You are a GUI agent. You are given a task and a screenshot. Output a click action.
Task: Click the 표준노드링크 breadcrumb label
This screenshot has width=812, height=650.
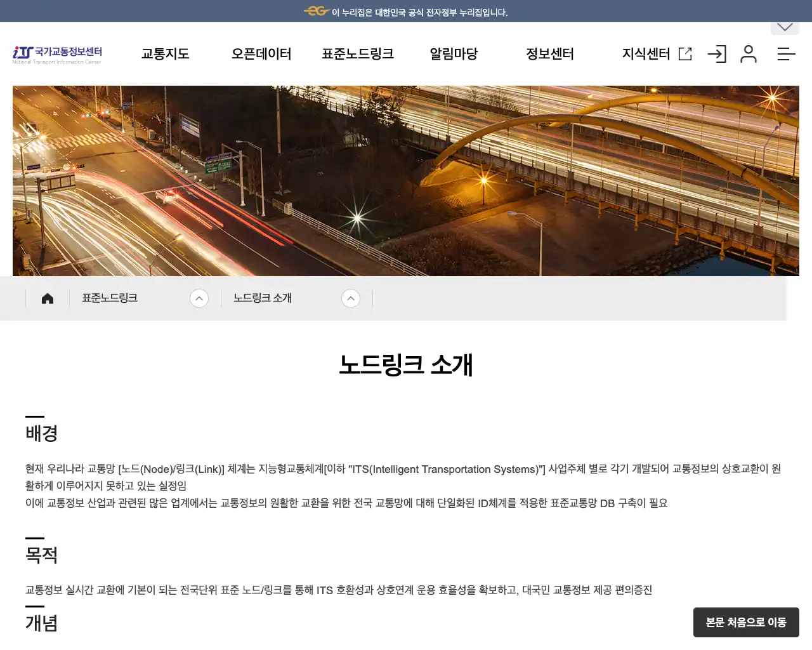click(x=108, y=298)
